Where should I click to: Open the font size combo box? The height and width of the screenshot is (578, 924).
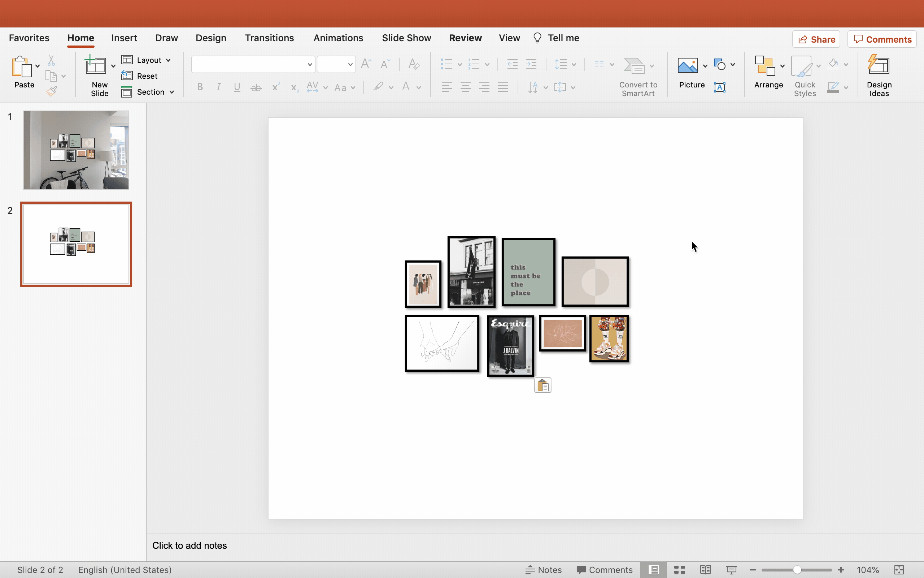coord(336,64)
